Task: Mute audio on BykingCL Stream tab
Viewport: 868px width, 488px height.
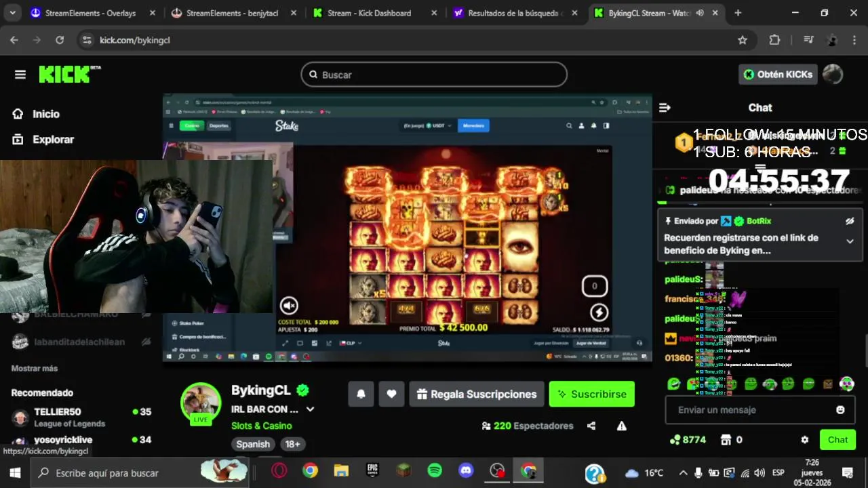Action: (700, 13)
